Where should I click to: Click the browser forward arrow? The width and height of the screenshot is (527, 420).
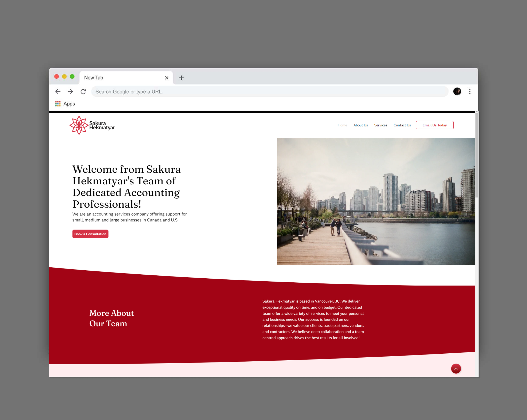pyautogui.click(x=70, y=92)
